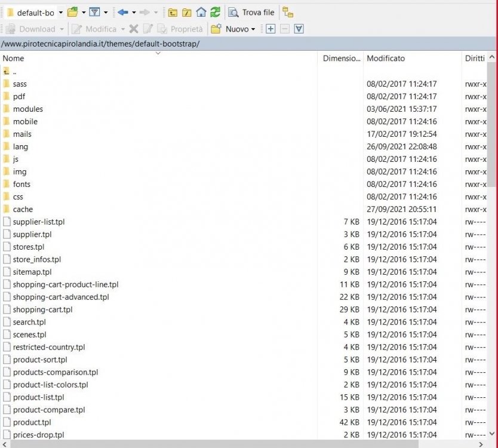Click the select files plus icon
The width and height of the screenshot is (498, 448).
click(270, 29)
